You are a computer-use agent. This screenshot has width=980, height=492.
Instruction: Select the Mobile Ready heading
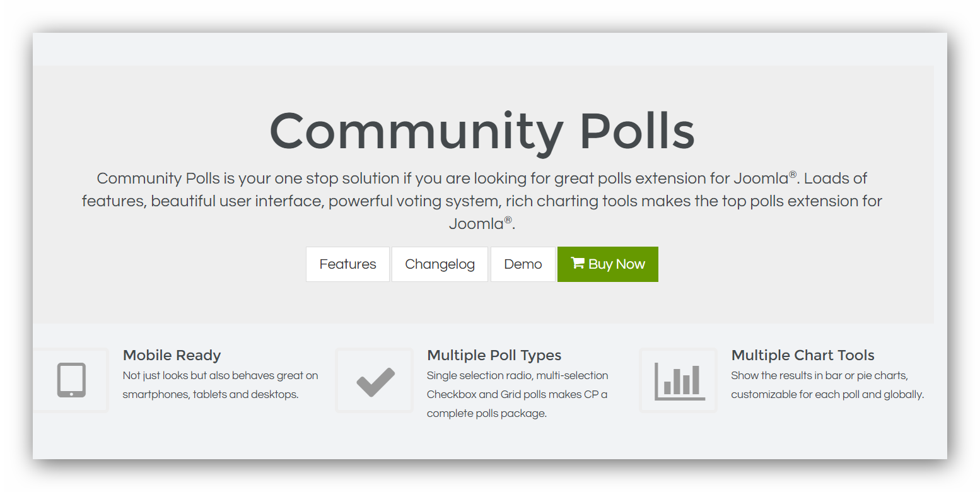point(172,355)
